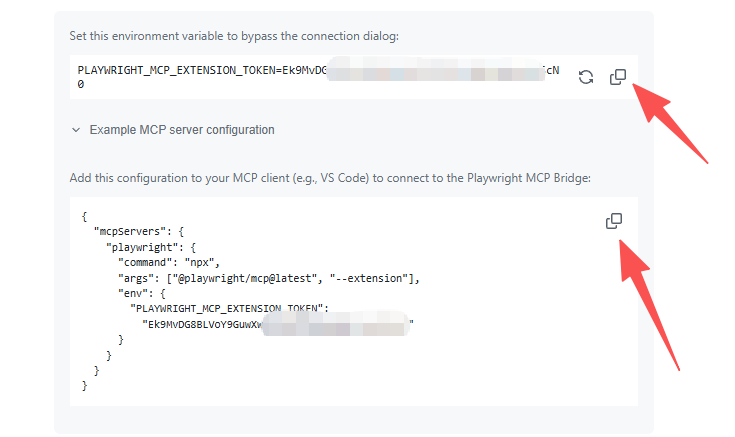Click the regenerate token refresh icon

coord(587,77)
